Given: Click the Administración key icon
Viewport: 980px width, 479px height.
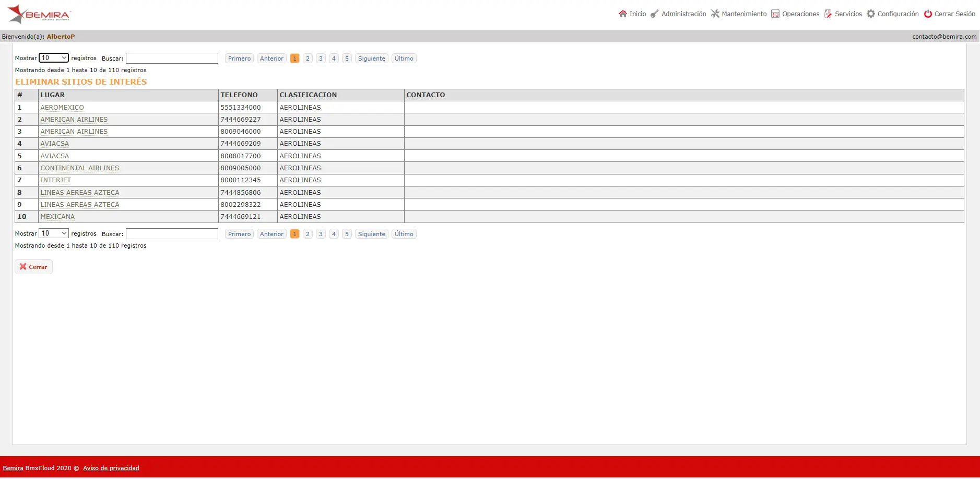Looking at the screenshot, I should coord(654,14).
